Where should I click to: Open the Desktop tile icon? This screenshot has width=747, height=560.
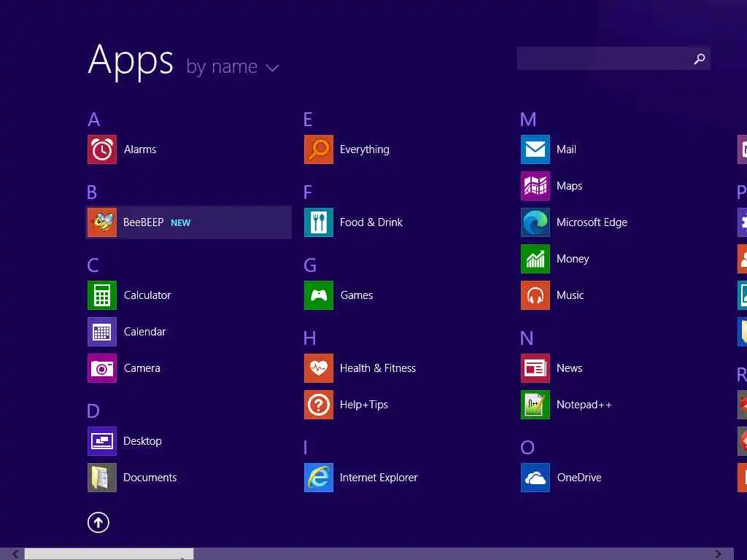[x=102, y=441]
